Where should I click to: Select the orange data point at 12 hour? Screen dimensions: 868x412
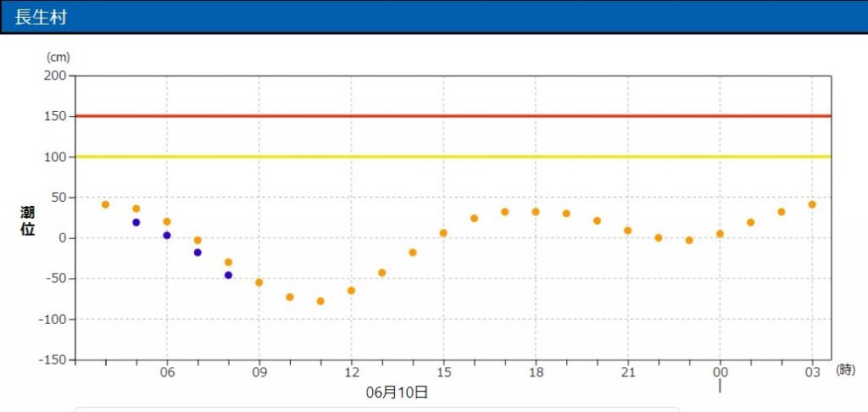351,291
